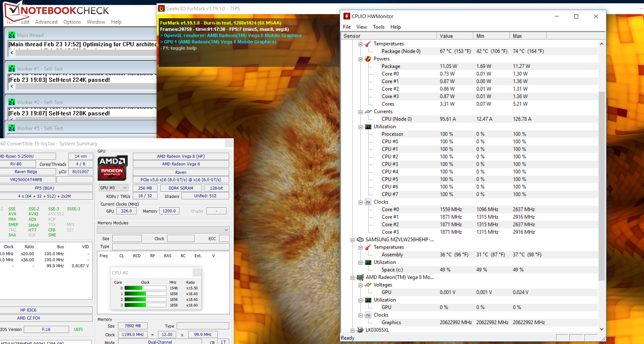Select the Processor utilization row
The image size is (644, 344).
pos(470,134)
